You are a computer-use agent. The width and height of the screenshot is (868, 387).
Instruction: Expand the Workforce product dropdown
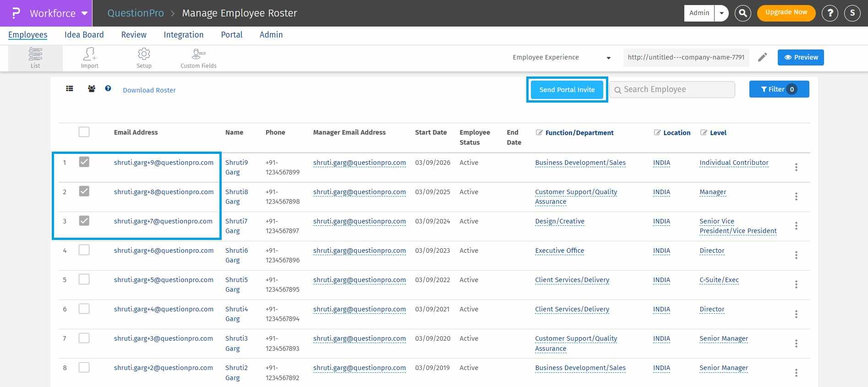84,13
